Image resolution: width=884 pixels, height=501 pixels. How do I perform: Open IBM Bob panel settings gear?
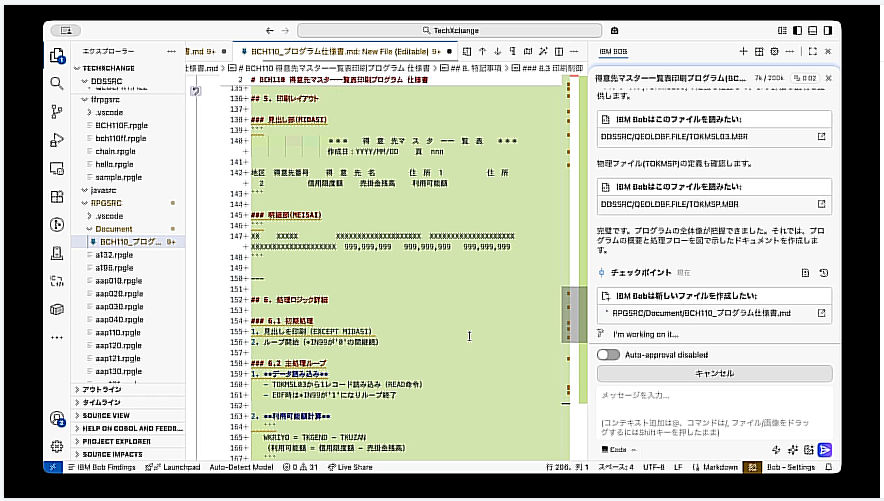click(774, 51)
